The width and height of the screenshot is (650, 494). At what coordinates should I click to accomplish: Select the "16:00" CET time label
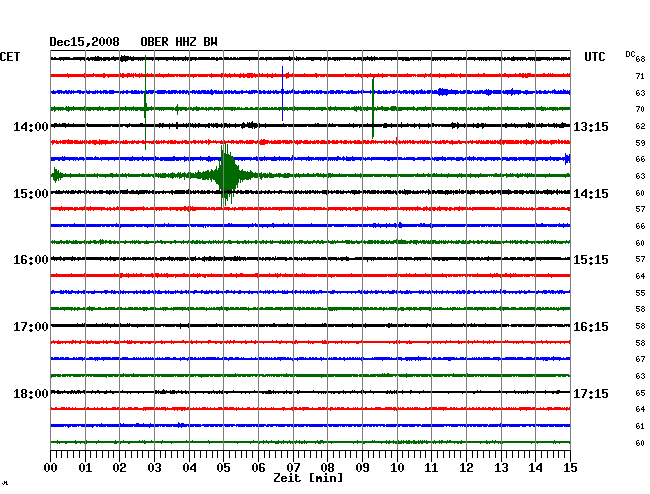coord(31,260)
